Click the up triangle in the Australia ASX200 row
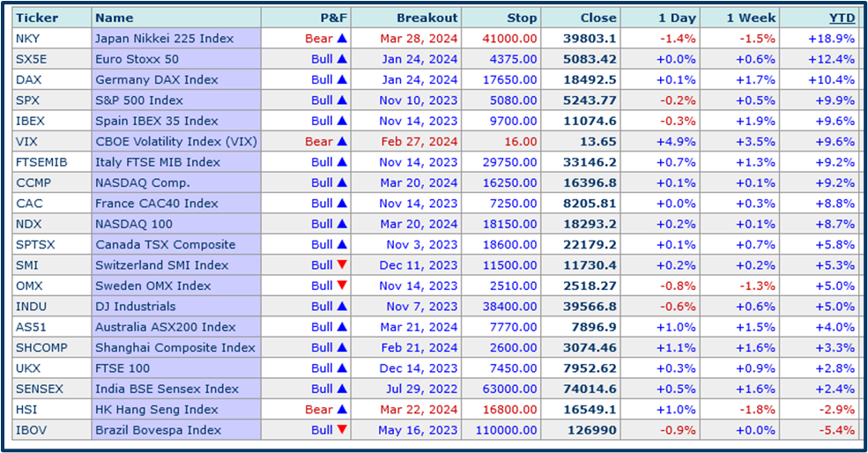 pyautogui.click(x=342, y=327)
